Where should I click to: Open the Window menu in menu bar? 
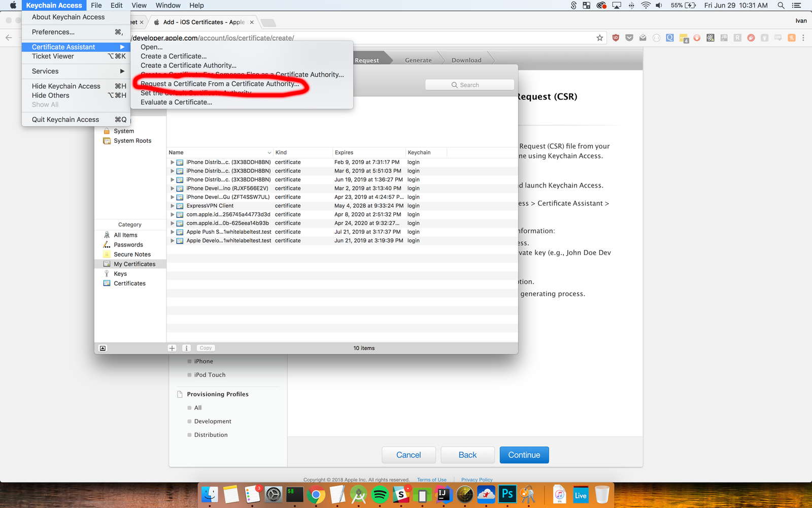pos(168,5)
